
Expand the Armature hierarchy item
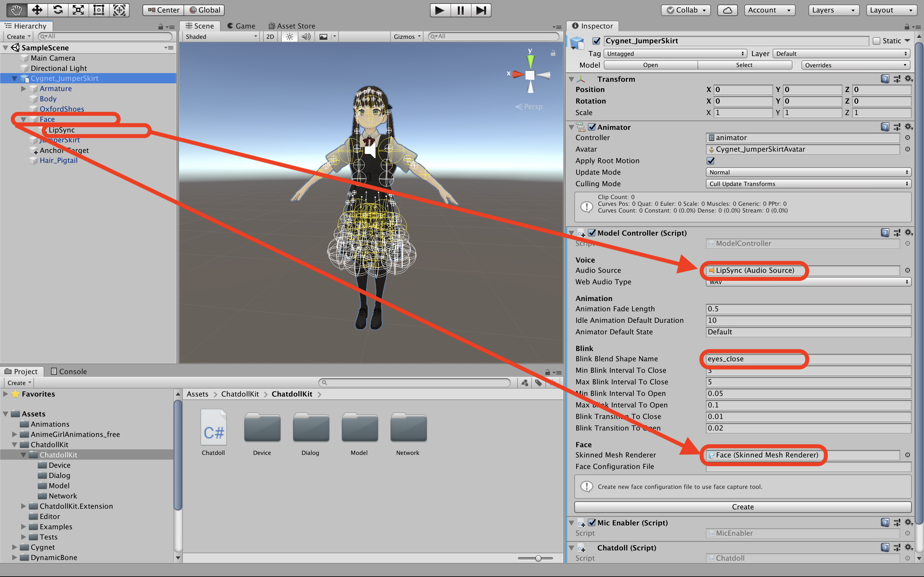(x=24, y=88)
